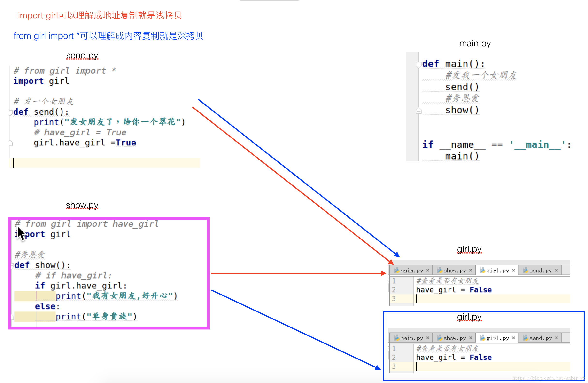Click 'send.py' file title label
Image resolution: width=588 pixels, height=383 pixels.
82,55
